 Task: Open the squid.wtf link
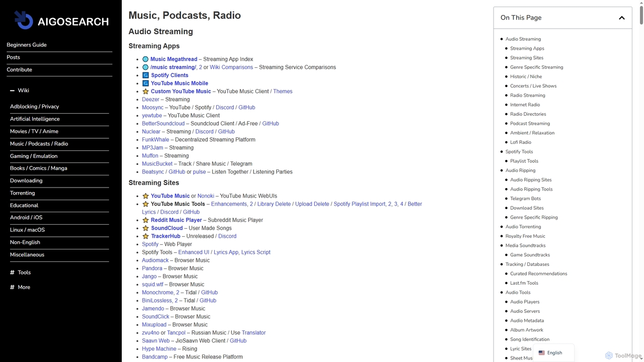(152, 285)
